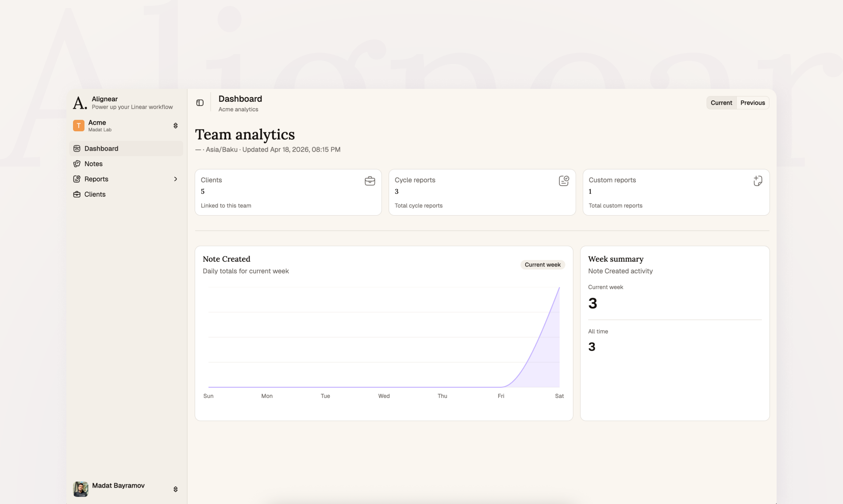Click 'Daily totals for current week' text
843x504 pixels.
point(246,271)
